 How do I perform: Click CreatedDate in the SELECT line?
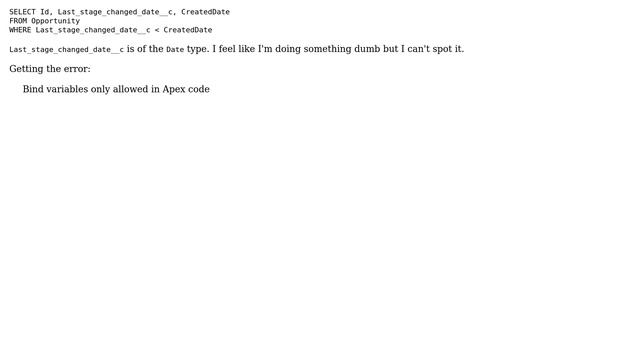(205, 12)
